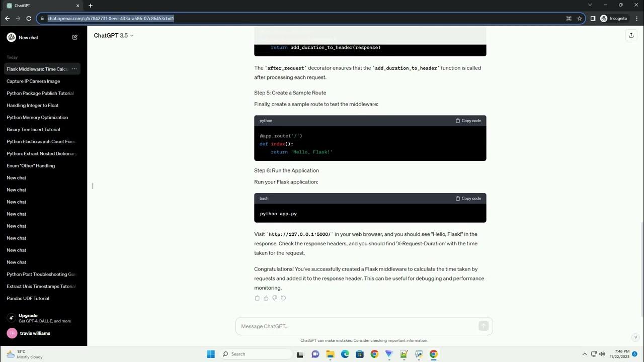Open Python: Extract Nested Dictionary chat
This screenshot has width=644, height=362.
coord(42,153)
